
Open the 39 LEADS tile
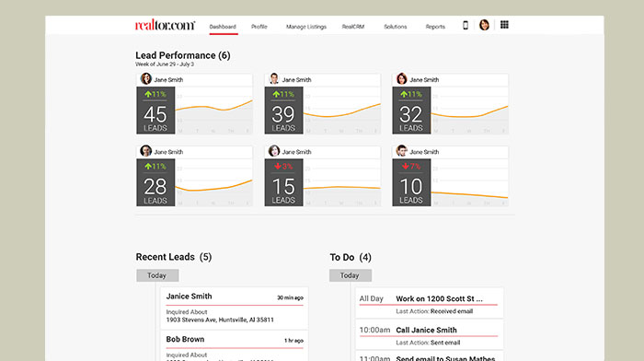click(283, 111)
